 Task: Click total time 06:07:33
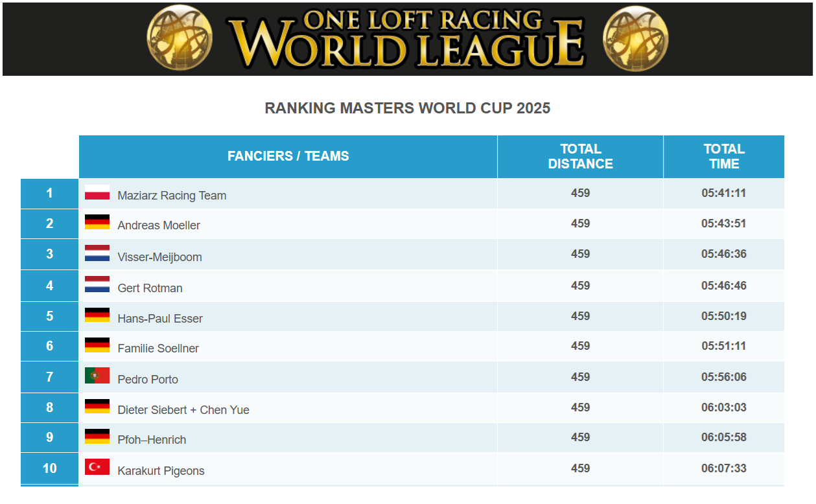(724, 468)
